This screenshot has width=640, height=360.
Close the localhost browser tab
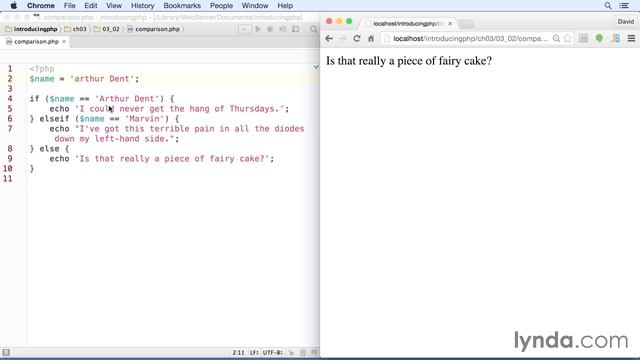(450, 24)
